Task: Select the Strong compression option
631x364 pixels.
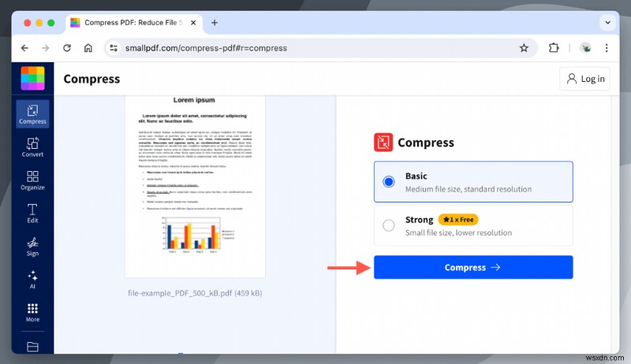Action: pos(473,225)
